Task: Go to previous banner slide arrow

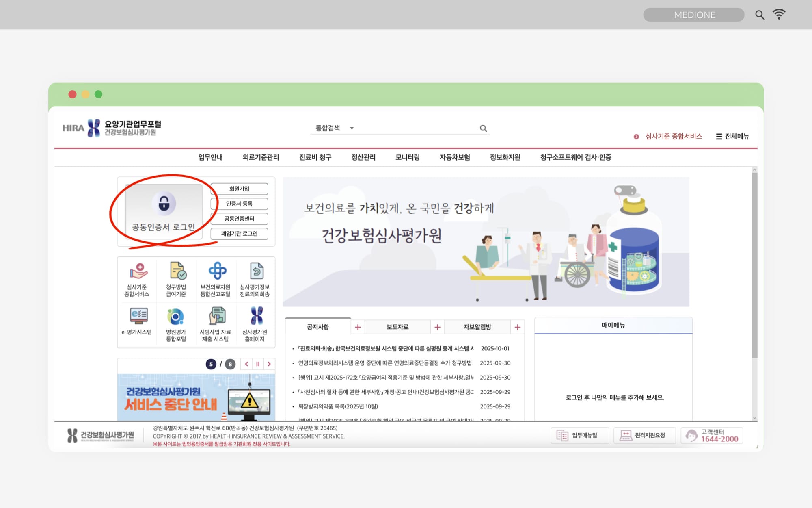Action: [246, 364]
